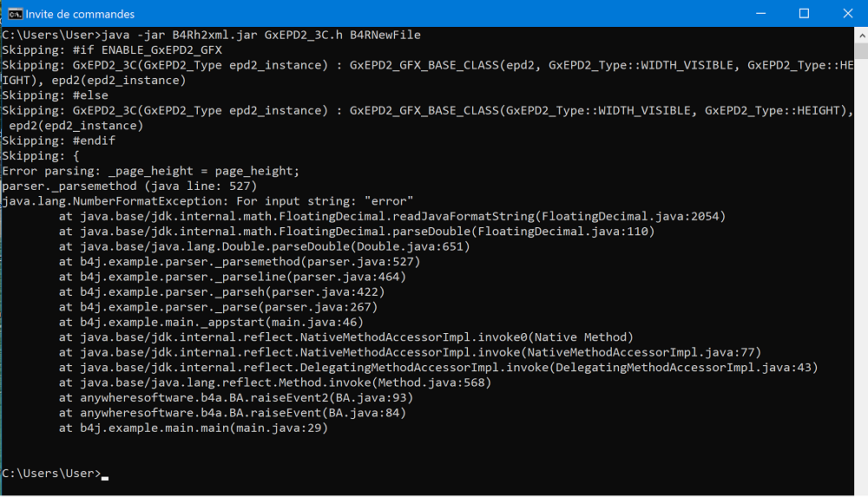Click the vertical scrollbar thumb
Image resolution: width=868 pixels, height=497 pixels.
(x=861, y=51)
